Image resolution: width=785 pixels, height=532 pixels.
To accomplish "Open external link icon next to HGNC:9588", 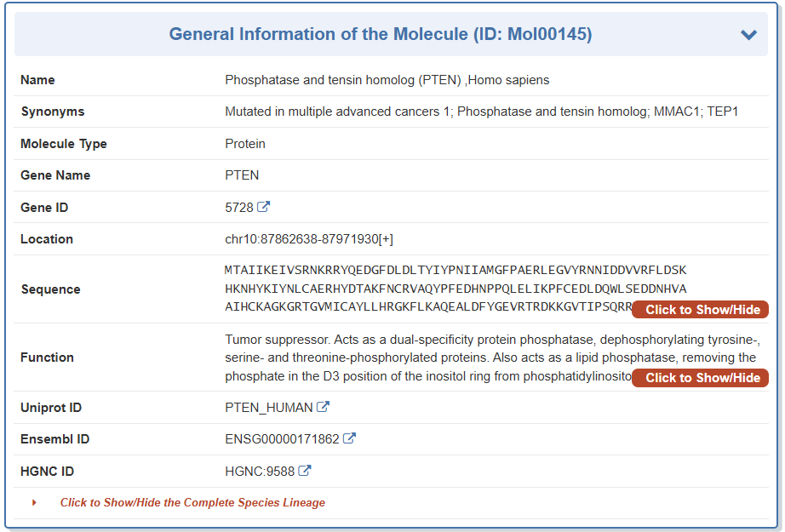I will 305,471.
